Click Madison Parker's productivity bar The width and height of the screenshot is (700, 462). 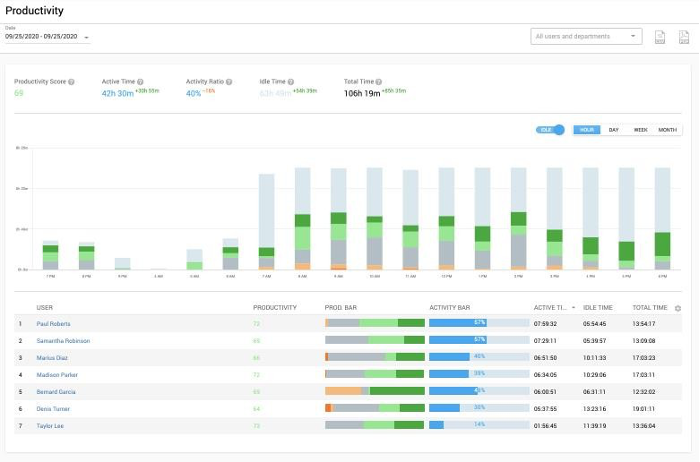tap(375, 374)
